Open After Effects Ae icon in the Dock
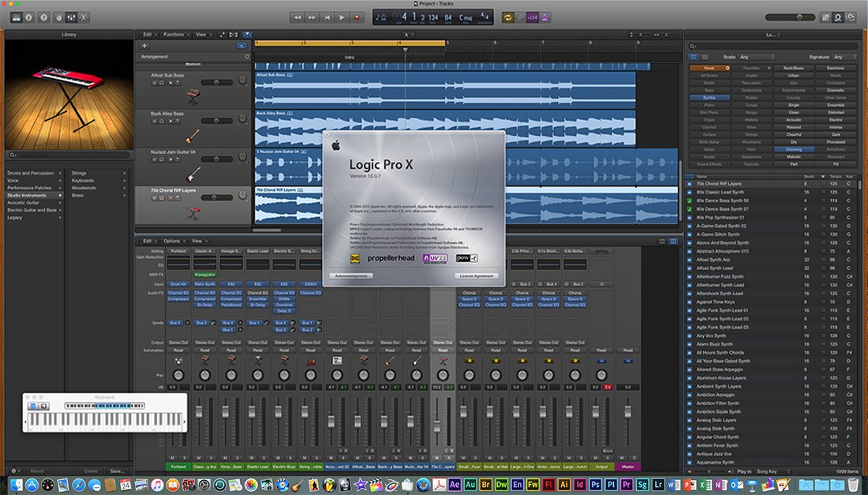Viewport: 868px width, 495px height. click(x=455, y=485)
